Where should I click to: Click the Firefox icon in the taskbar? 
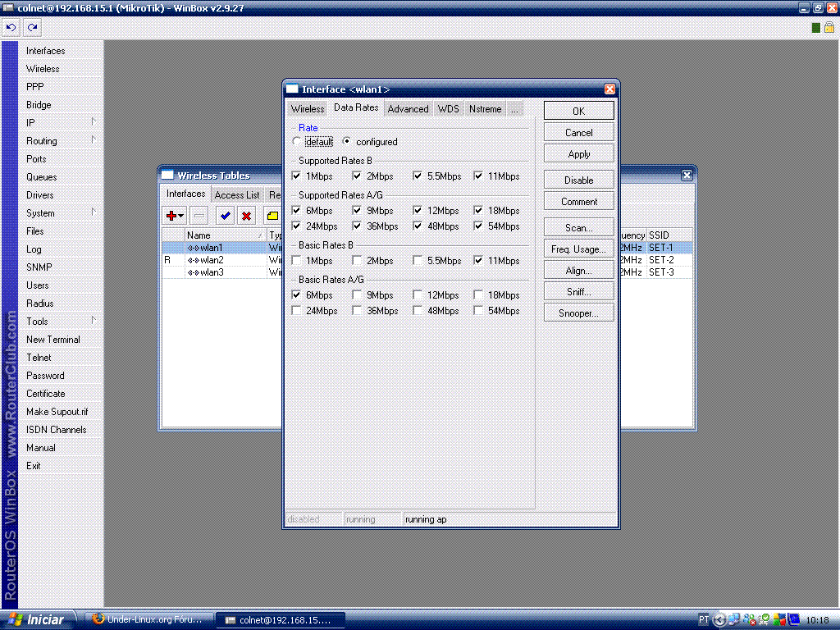98,619
